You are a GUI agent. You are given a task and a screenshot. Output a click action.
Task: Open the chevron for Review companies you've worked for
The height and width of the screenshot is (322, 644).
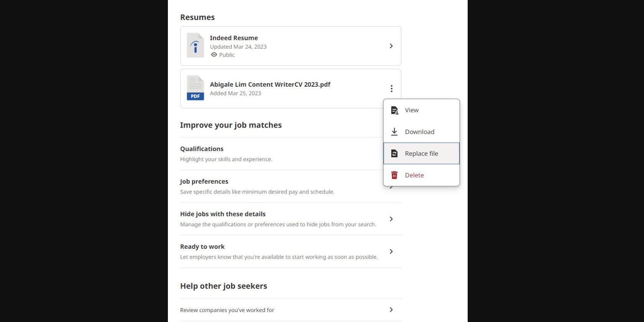(x=391, y=310)
